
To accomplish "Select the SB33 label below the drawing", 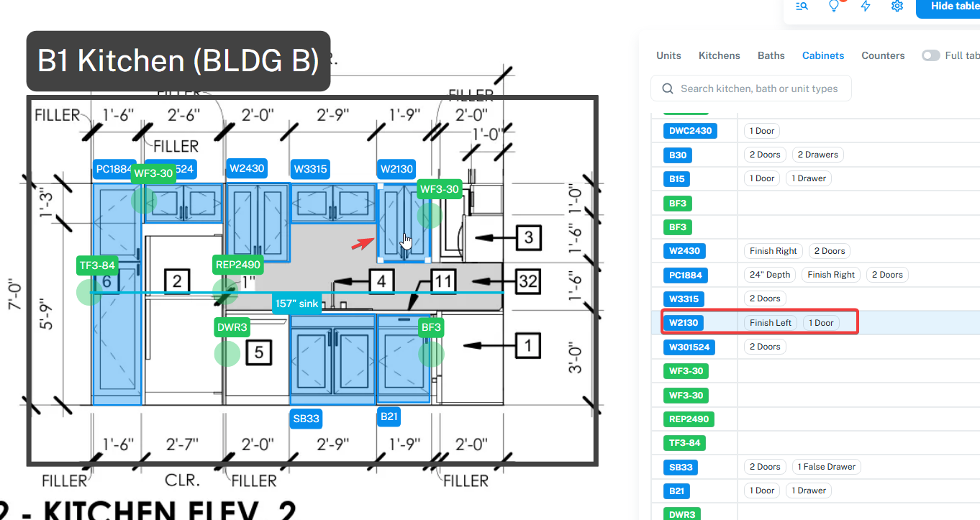I will [x=306, y=419].
